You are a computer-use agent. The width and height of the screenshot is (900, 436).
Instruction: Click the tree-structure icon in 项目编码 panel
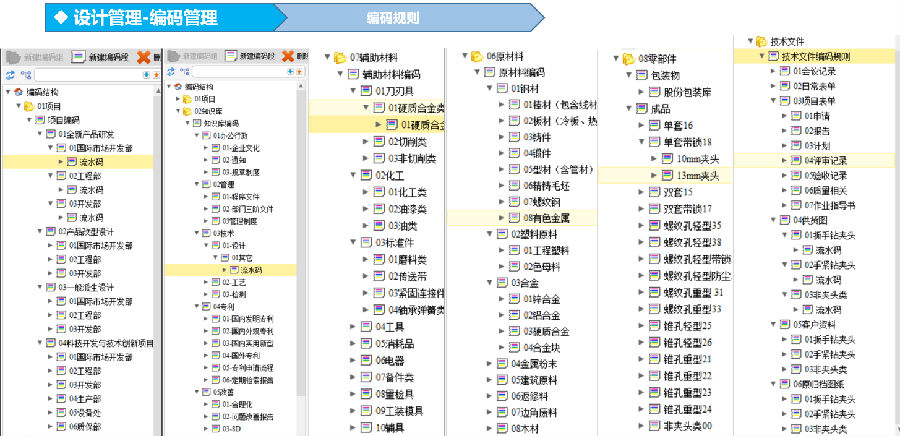coord(25,75)
